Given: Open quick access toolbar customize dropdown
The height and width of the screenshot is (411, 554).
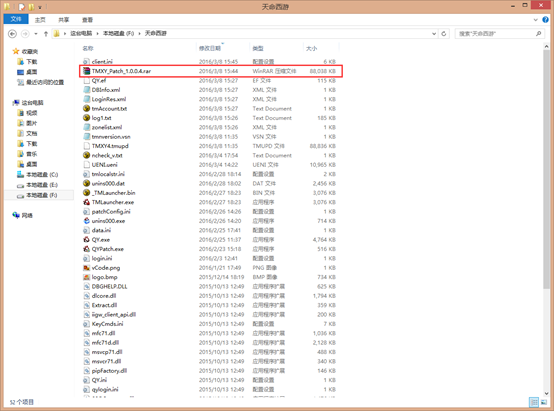Looking at the screenshot, I should click(x=40, y=7).
